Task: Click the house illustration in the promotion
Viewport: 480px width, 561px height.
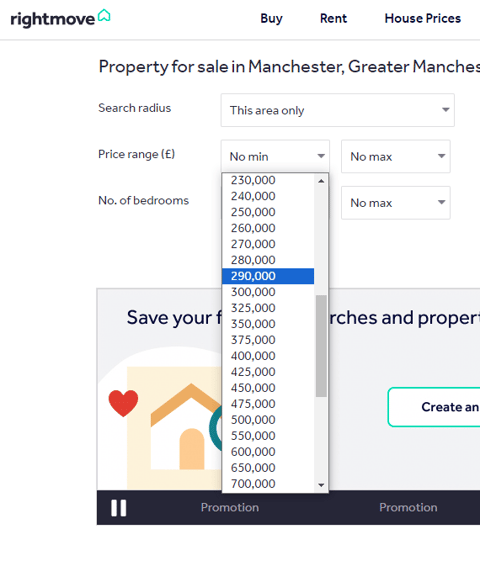Action: 186,426
